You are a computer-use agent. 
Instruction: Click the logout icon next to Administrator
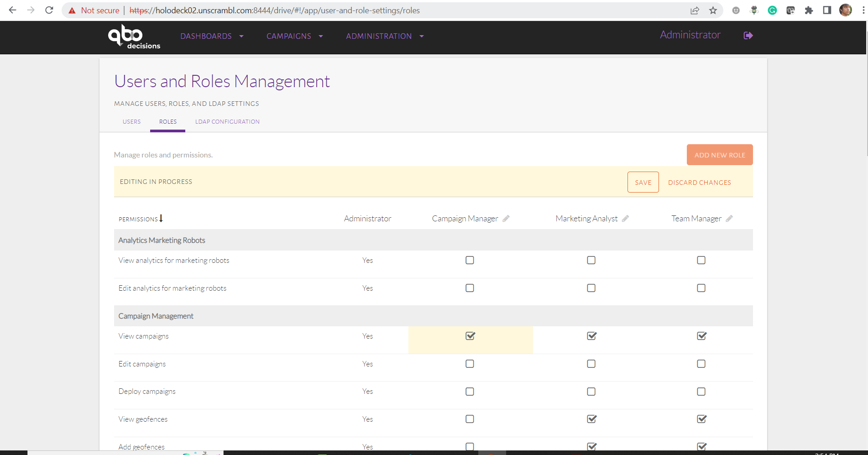coord(748,36)
